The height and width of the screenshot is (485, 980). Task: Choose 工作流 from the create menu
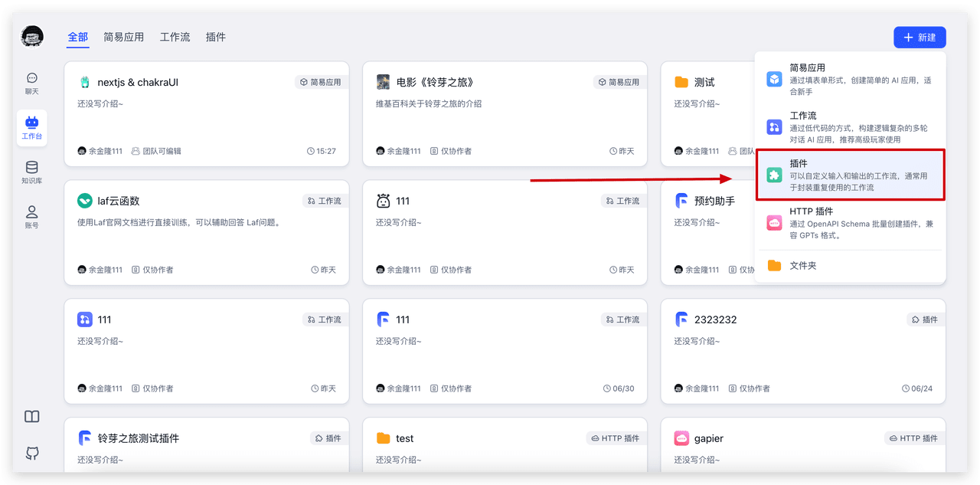tap(850, 127)
